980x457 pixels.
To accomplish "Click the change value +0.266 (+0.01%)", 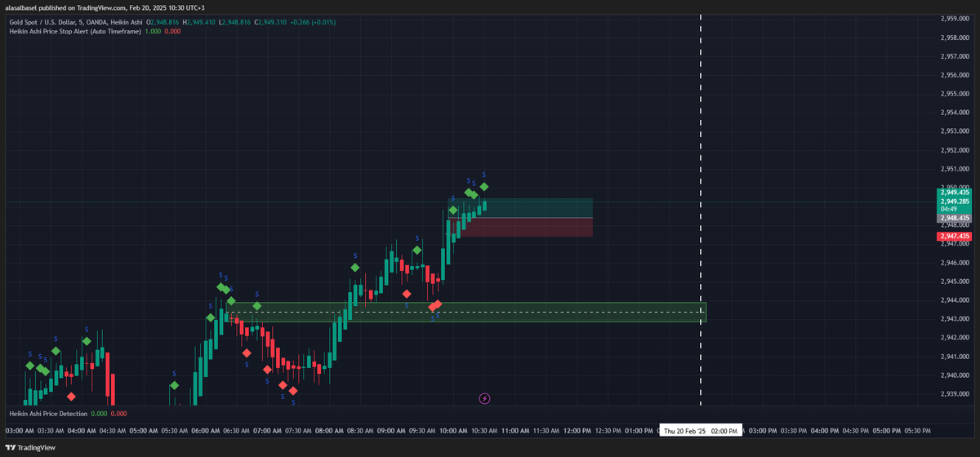I will pyautogui.click(x=313, y=22).
